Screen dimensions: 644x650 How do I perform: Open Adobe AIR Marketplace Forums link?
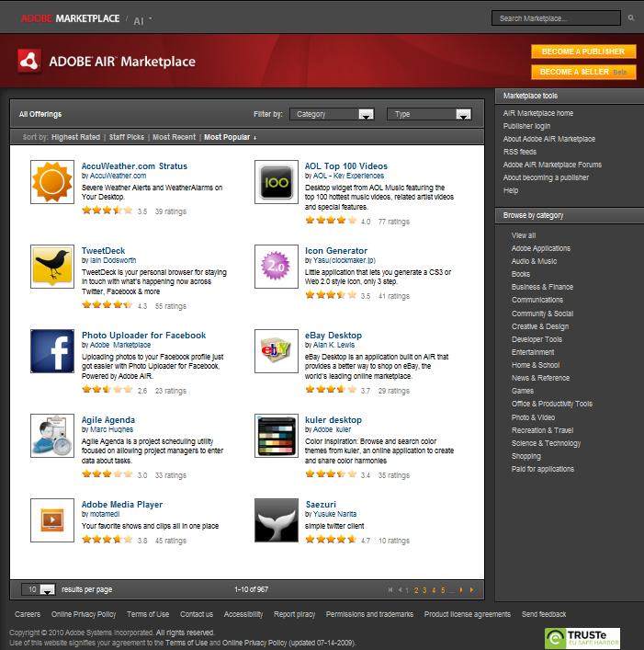[x=552, y=165]
